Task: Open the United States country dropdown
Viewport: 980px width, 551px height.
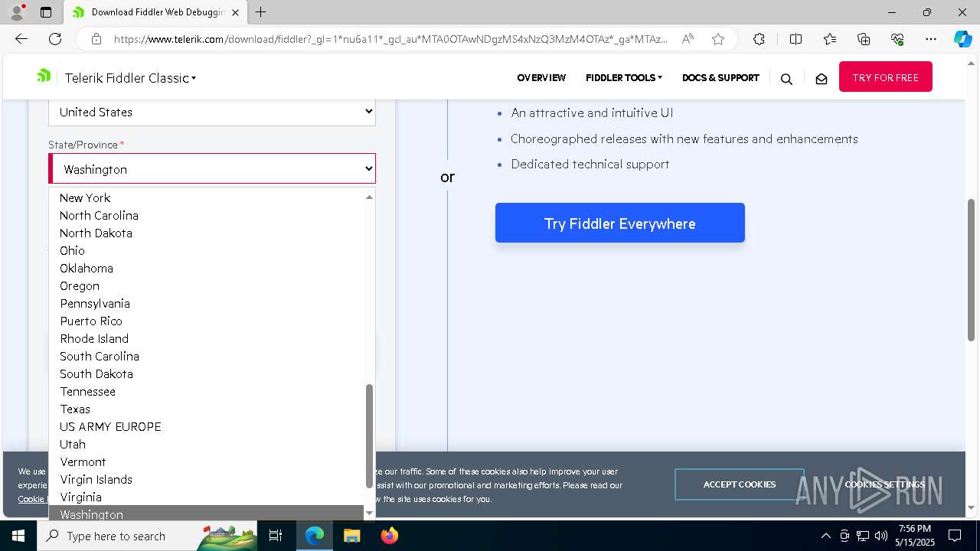Action: coord(212,112)
